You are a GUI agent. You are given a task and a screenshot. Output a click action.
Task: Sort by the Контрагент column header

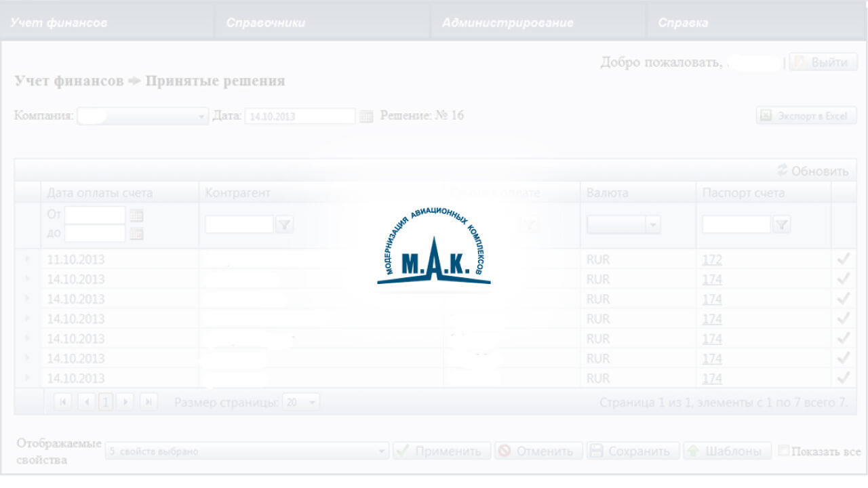(237, 192)
